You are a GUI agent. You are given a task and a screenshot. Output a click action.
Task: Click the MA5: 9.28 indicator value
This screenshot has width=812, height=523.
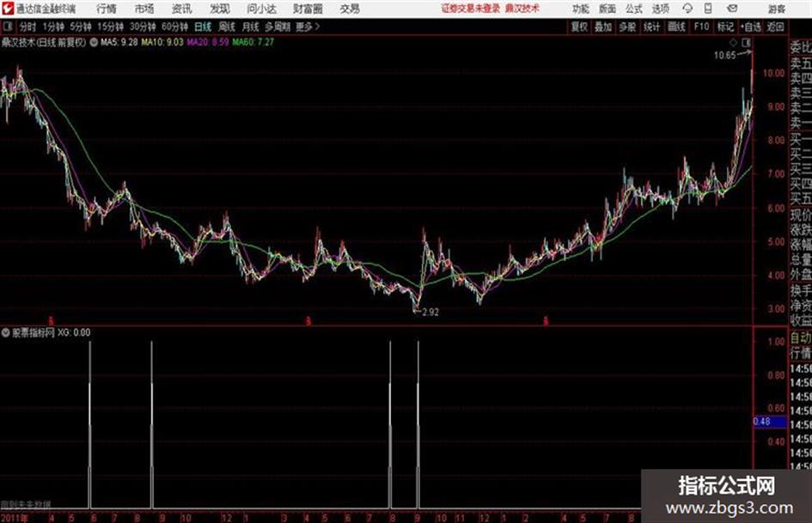[119, 42]
